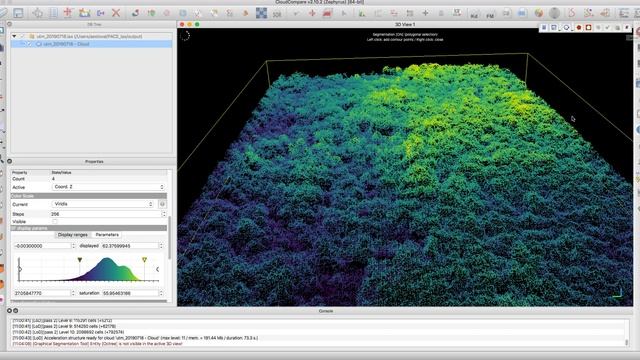
Task: Click the Steps value stepper arrows
Action: click(164, 214)
